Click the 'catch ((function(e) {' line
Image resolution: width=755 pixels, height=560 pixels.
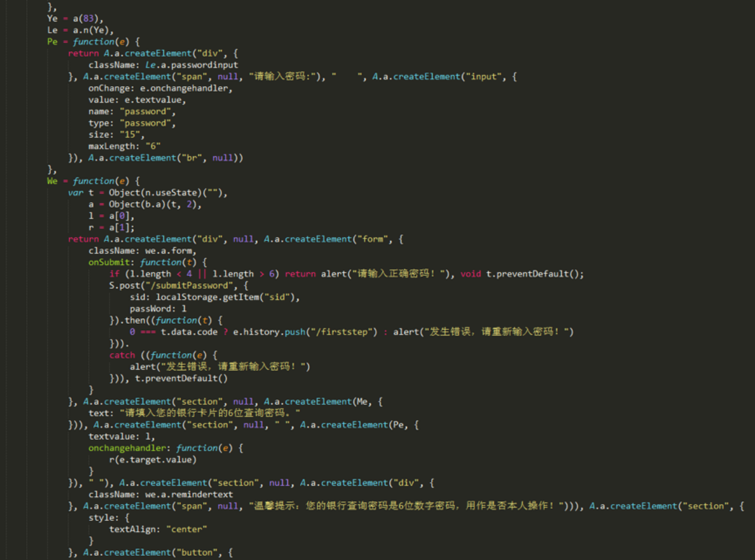(163, 355)
